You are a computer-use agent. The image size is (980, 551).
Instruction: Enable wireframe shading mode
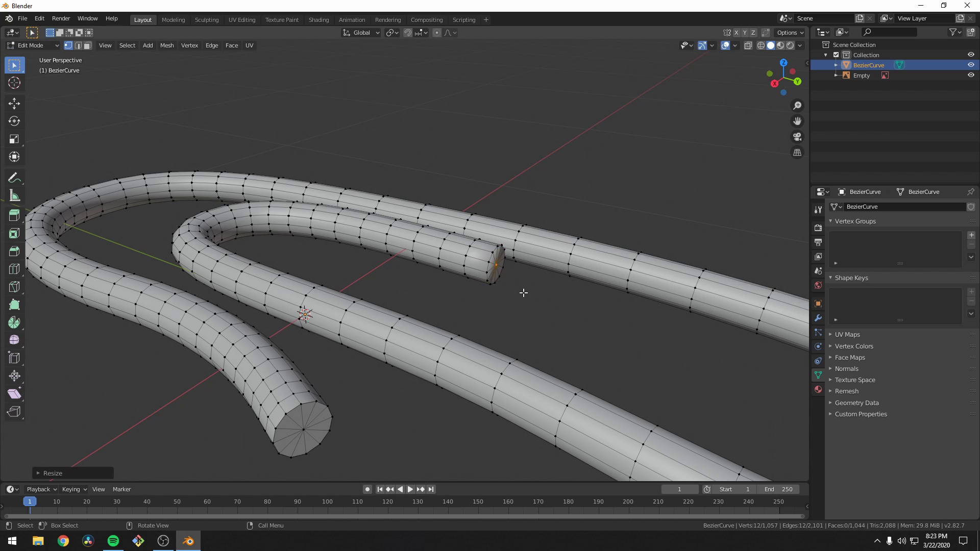click(760, 45)
